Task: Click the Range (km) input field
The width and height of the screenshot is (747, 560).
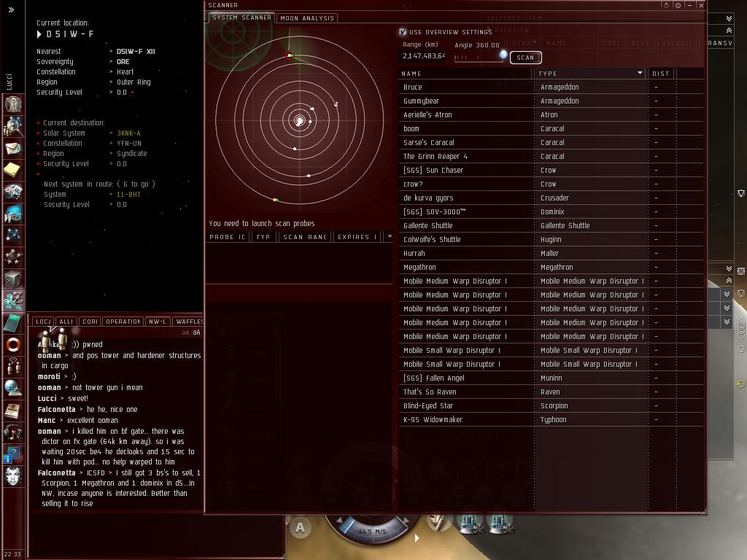Action: tap(423, 55)
